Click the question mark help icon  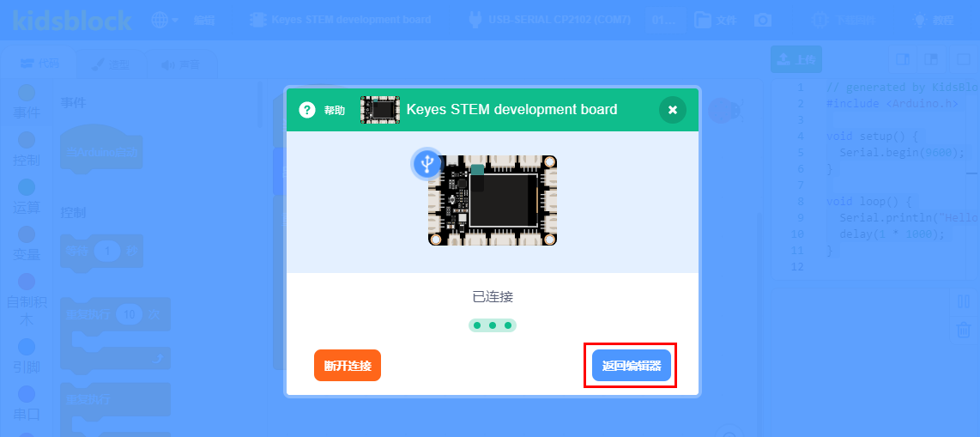coord(307,110)
